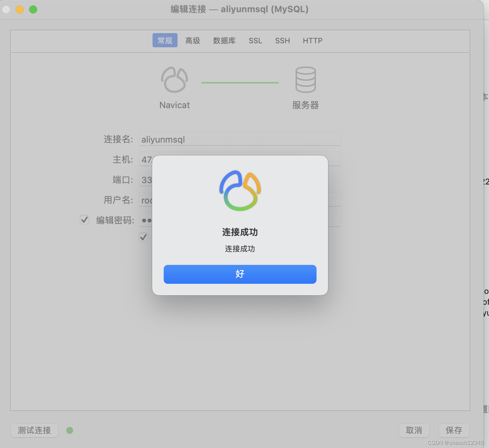Click the 保存 button

(x=454, y=430)
